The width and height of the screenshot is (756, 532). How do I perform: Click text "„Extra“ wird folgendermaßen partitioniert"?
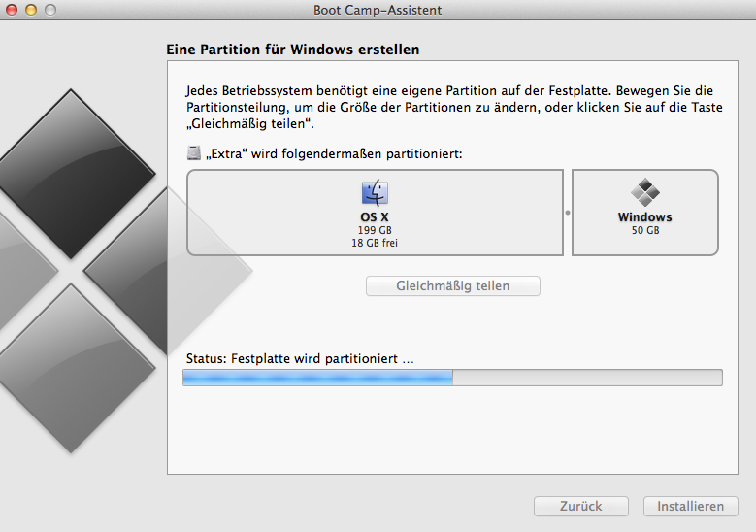pos(333,153)
